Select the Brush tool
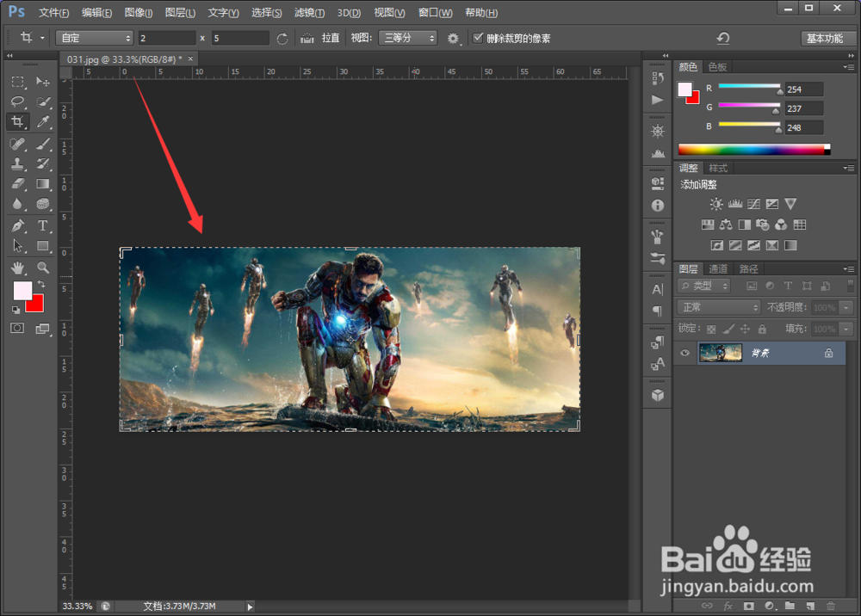This screenshot has width=861, height=616. (43, 144)
